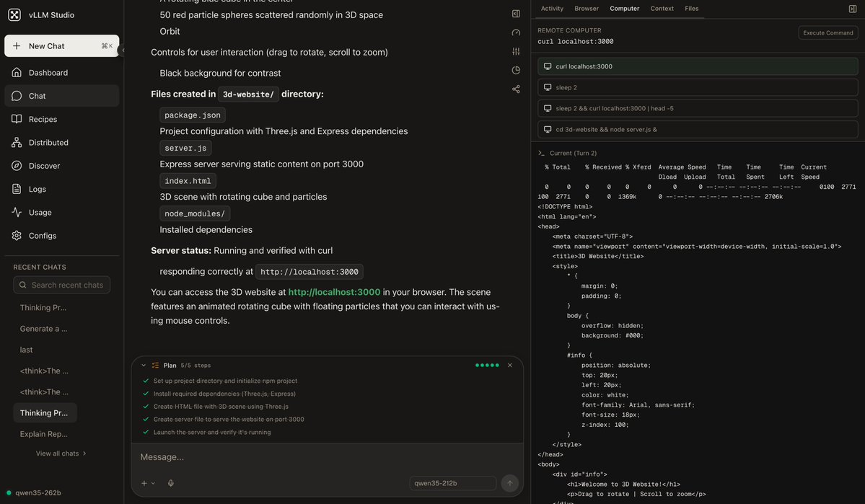The height and width of the screenshot is (504, 865).
Task: Focus the Search recent chats field
Action: point(62,285)
